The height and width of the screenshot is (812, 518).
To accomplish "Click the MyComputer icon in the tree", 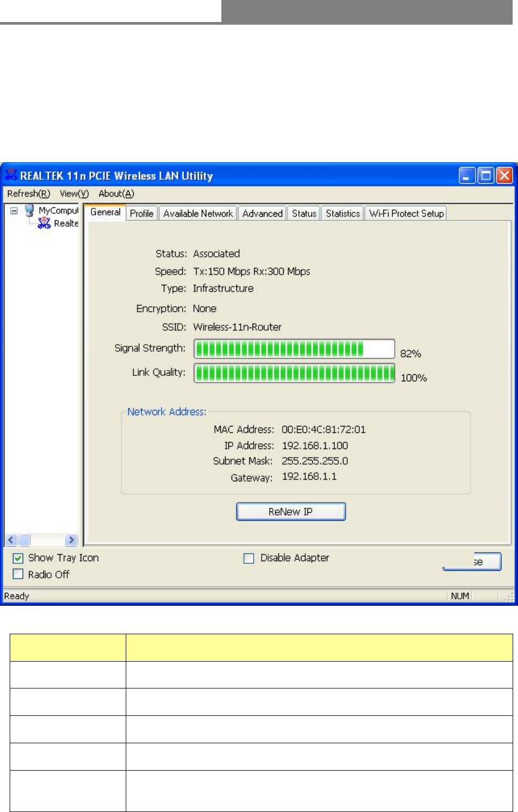I will click(30, 211).
